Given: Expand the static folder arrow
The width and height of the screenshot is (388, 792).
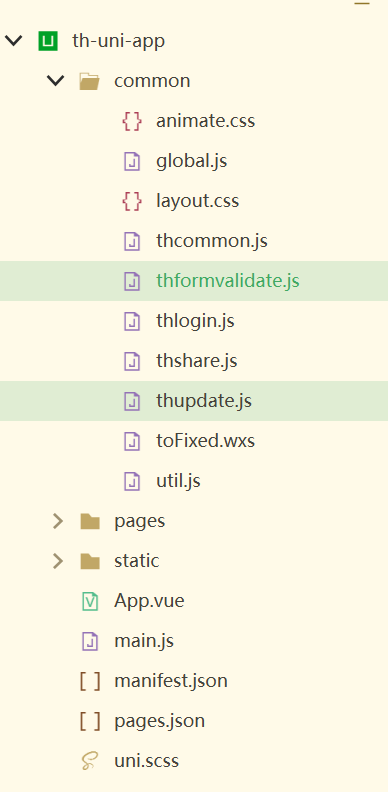Looking at the screenshot, I should 58,561.
